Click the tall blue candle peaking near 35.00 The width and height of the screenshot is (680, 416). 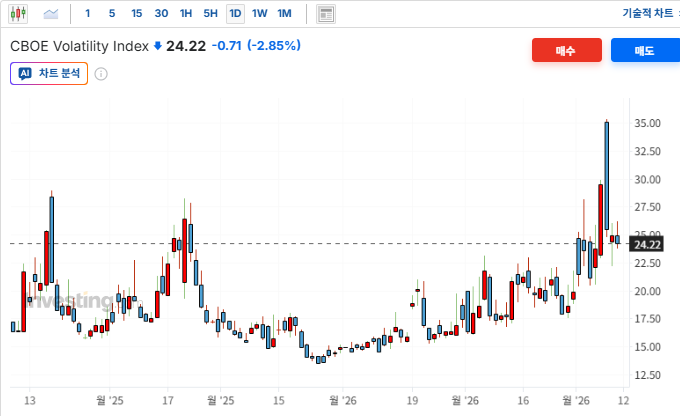tap(607, 176)
